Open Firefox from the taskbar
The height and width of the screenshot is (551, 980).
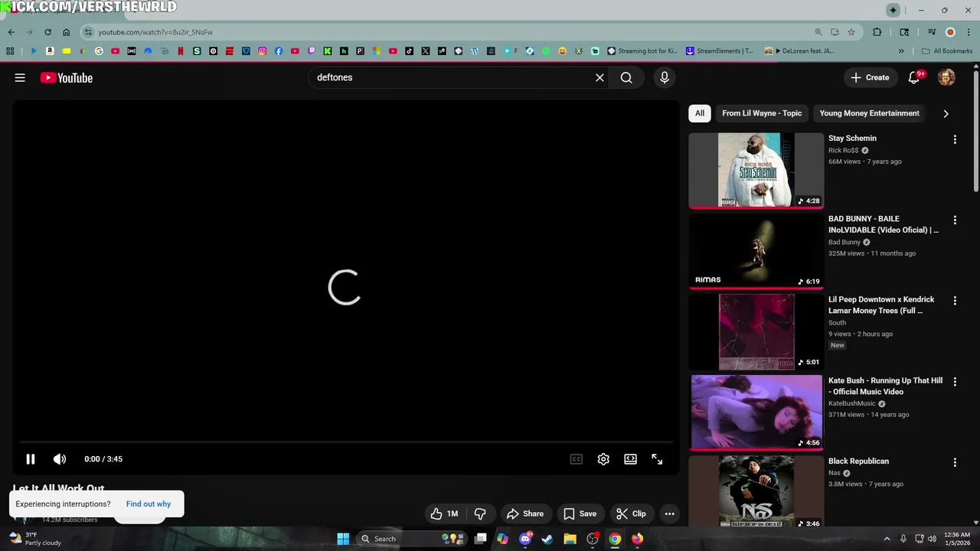(x=637, y=539)
